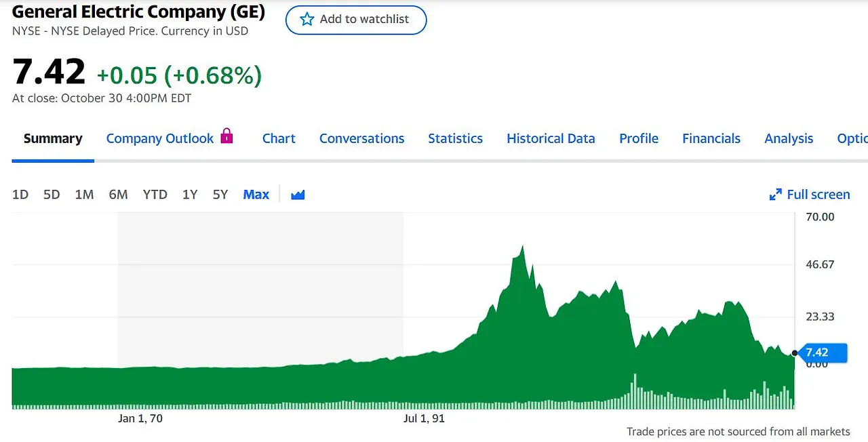
Task: Click the At close October 30 timestamp
Action: (x=102, y=98)
